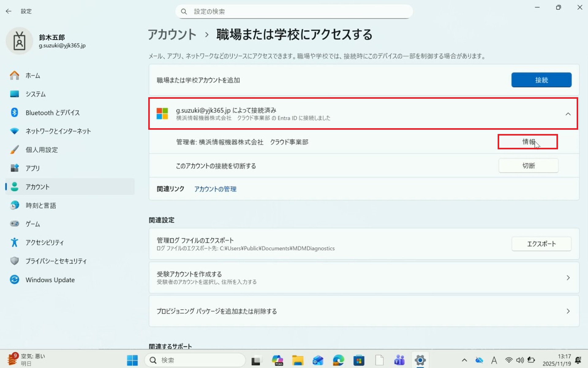Open the ネットワークとインターネット settings page
The width and height of the screenshot is (588, 368).
coord(58,131)
